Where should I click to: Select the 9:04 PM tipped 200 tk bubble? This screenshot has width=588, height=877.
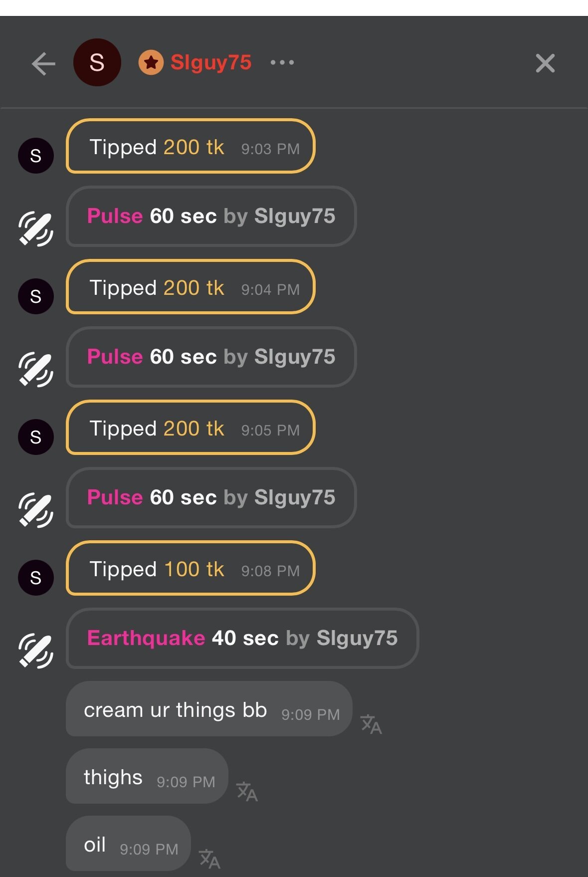(x=191, y=287)
